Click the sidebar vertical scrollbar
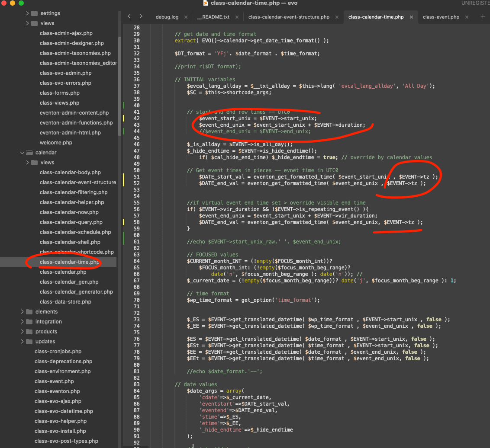The height and width of the screenshot is (448, 490). (x=119, y=86)
